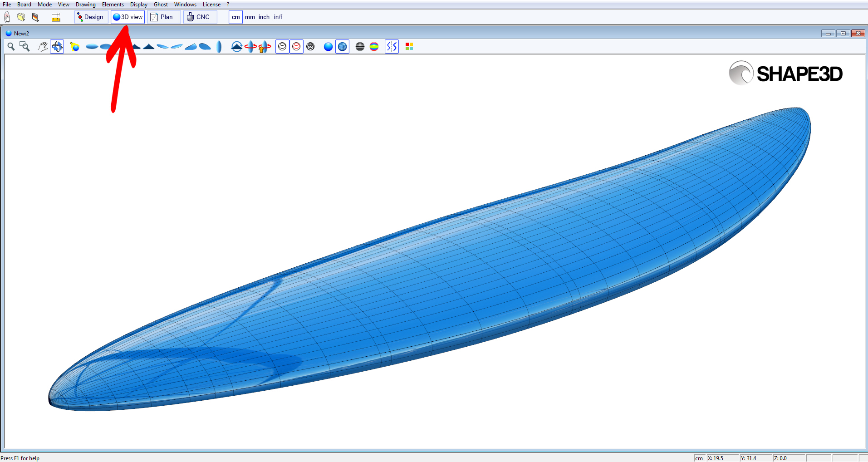Open the Ghost menu
The width and height of the screenshot is (868, 462).
tap(161, 5)
